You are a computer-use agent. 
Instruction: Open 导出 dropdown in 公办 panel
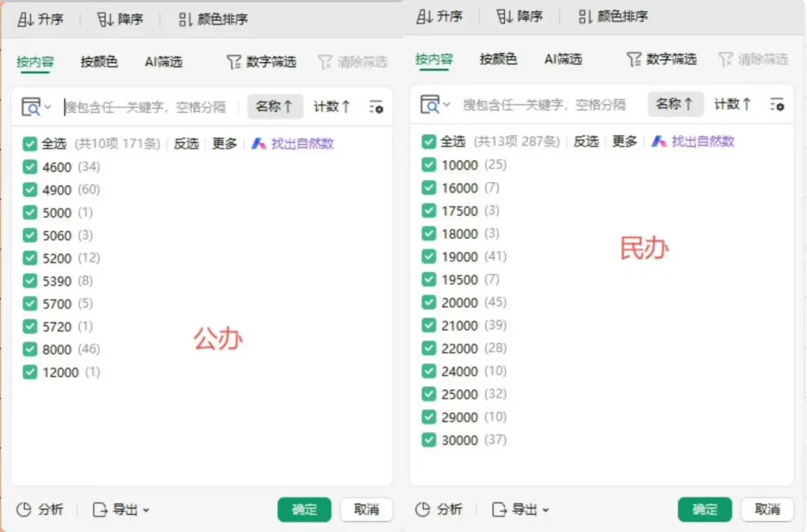click(x=121, y=510)
